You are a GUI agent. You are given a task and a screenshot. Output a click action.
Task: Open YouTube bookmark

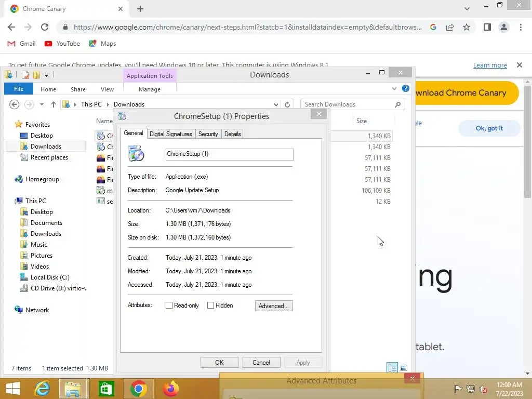tap(62, 44)
